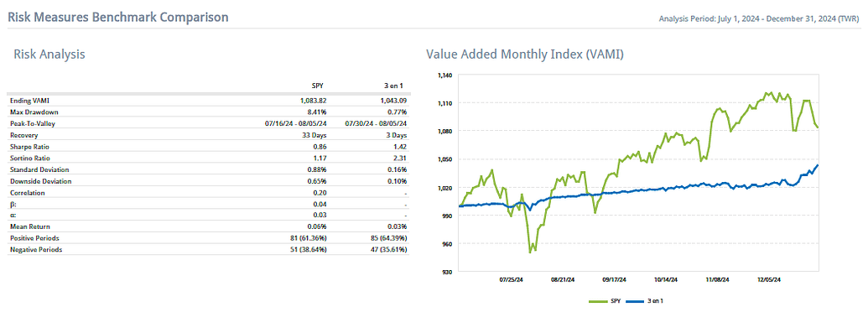868x312 pixels.
Task: Click the Risk Measures Benchmark Comparison title
Action: click(x=118, y=17)
